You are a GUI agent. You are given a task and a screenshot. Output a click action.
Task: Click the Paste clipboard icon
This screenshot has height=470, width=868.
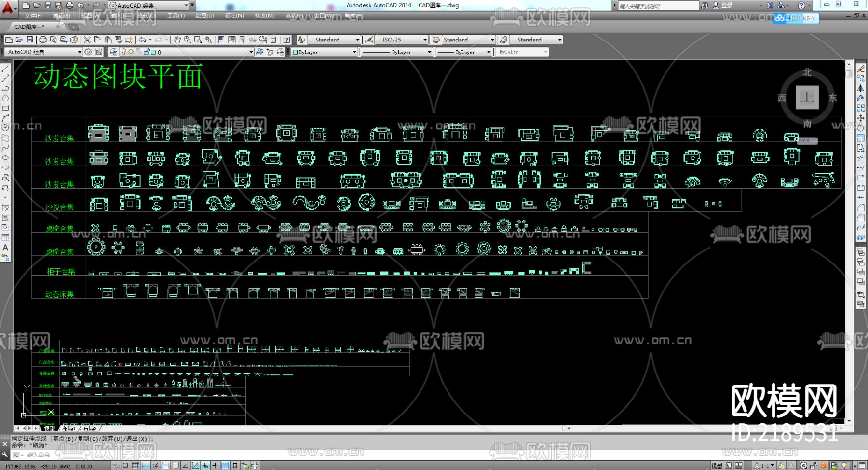(108, 40)
